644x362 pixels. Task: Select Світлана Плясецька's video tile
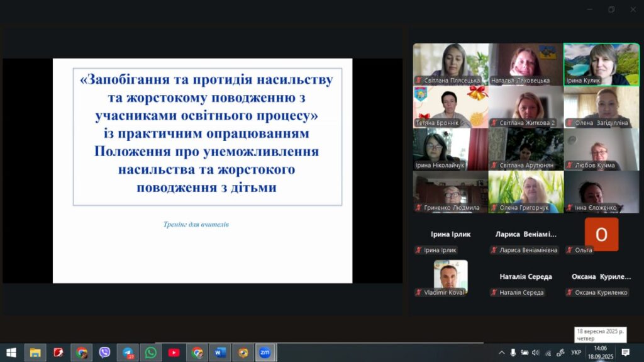[x=450, y=64]
